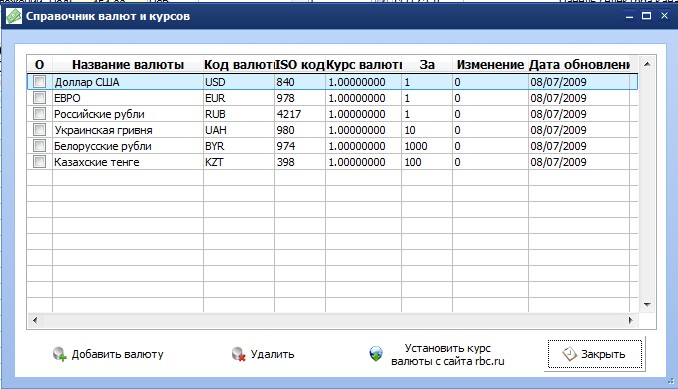The height and width of the screenshot is (389, 678).
Task: Click the Закрыть button
Action: (595, 354)
